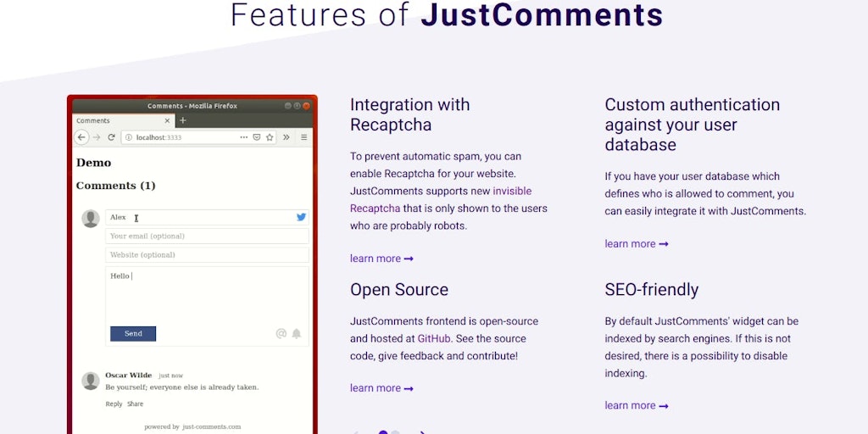This screenshot has height=434, width=868.
Task: Focus the Your email (optional) field
Action: [x=207, y=236]
